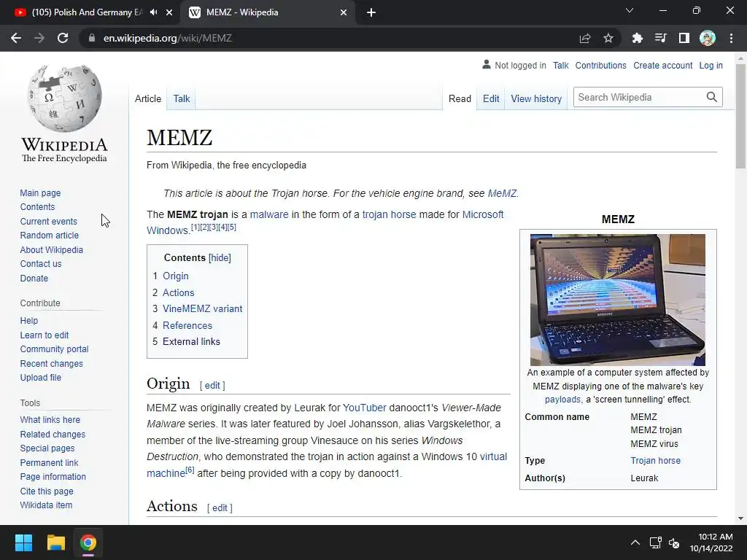Go to Main page in sidebar
This screenshot has height=560, width=747.
coord(40,192)
